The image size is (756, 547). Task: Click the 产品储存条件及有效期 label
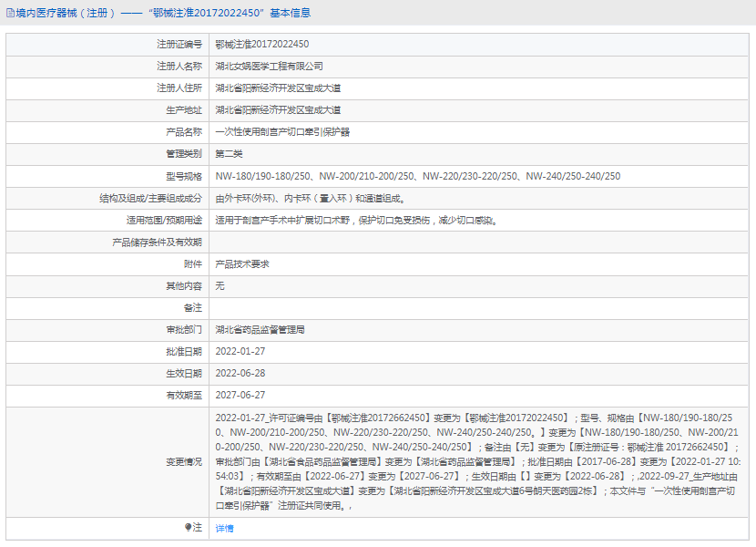point(158,243)
